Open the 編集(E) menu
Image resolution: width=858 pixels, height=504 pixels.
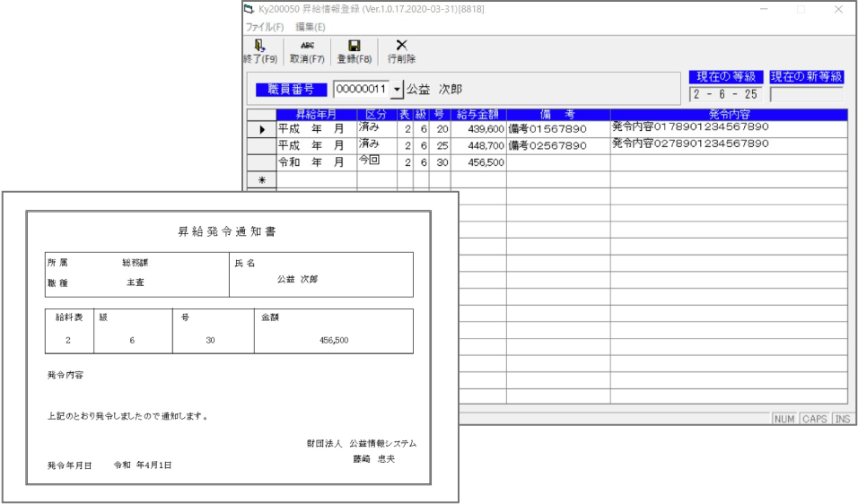tap(311, 27)
